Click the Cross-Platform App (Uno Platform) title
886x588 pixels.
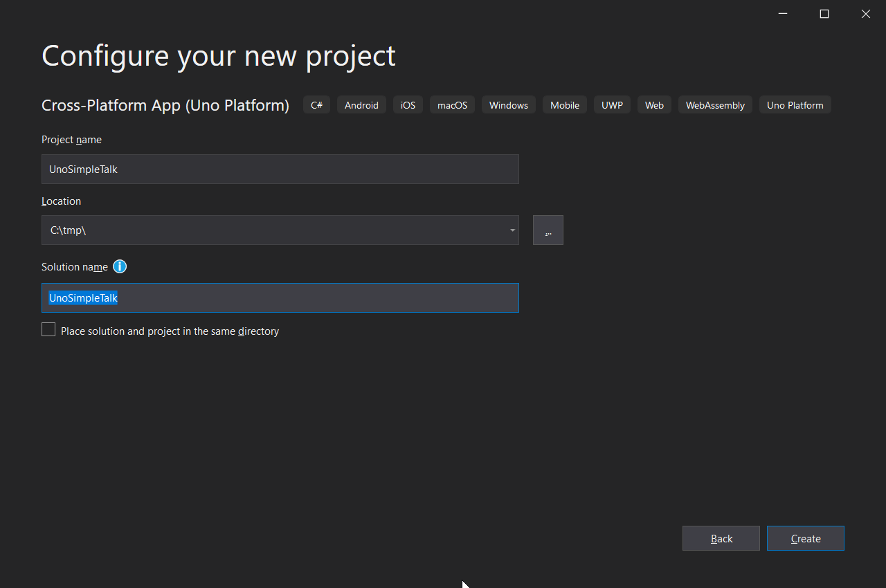[165, 105]
